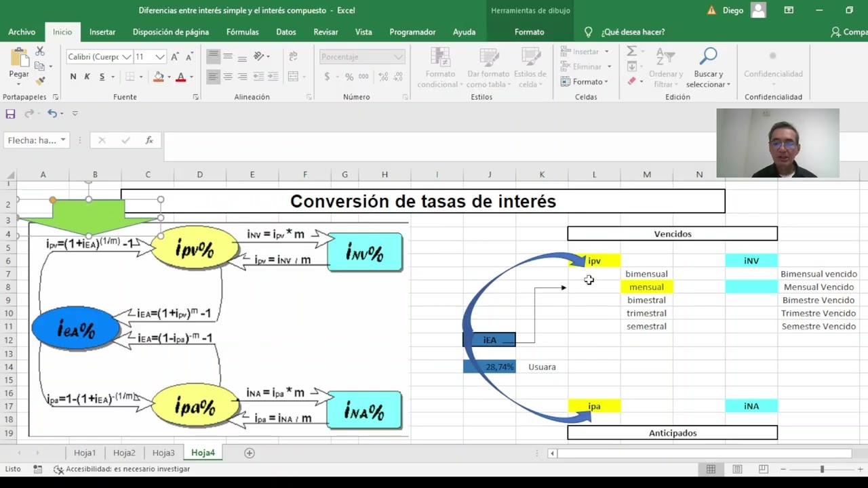Open the font size 11 dropdown
The image size is (868, 488).
click(160, 57)
